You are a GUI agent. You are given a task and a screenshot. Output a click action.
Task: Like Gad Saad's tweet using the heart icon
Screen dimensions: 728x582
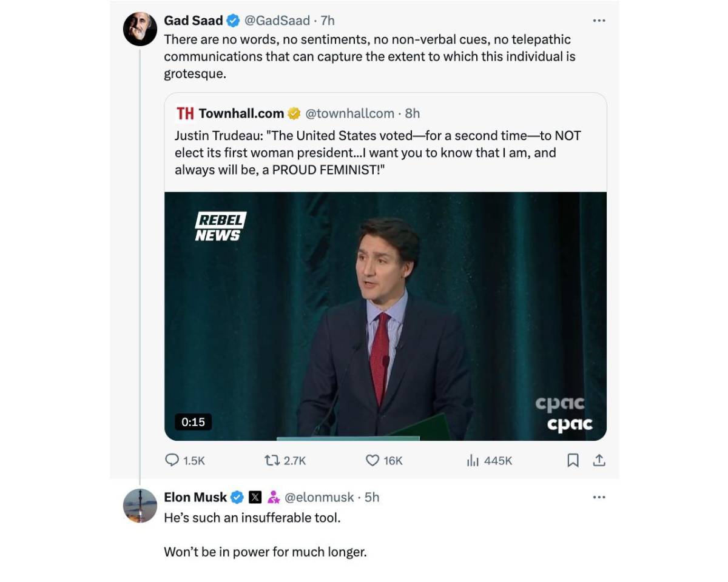pos(371,461)
